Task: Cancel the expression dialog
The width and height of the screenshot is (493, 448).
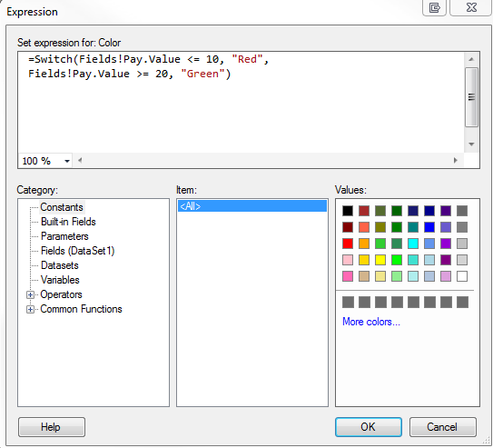Action: (x=442, y=427)
